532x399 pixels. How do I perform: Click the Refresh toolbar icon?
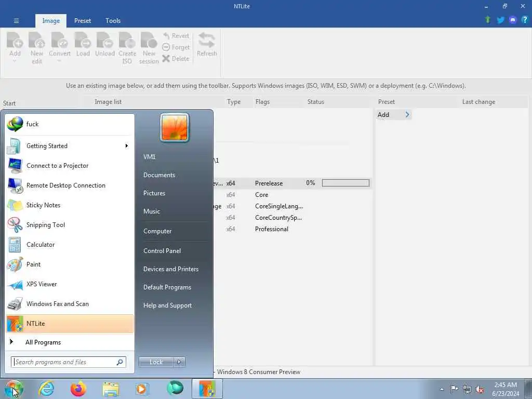207,45
